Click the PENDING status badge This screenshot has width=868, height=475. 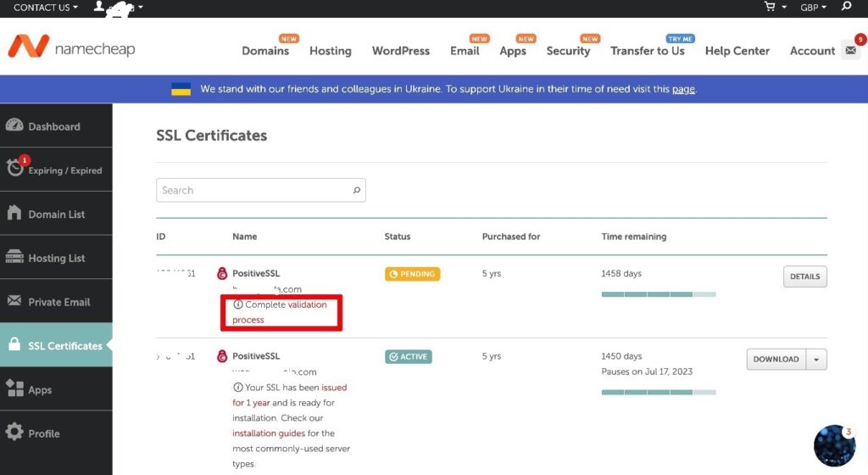(x=413, y=274)
